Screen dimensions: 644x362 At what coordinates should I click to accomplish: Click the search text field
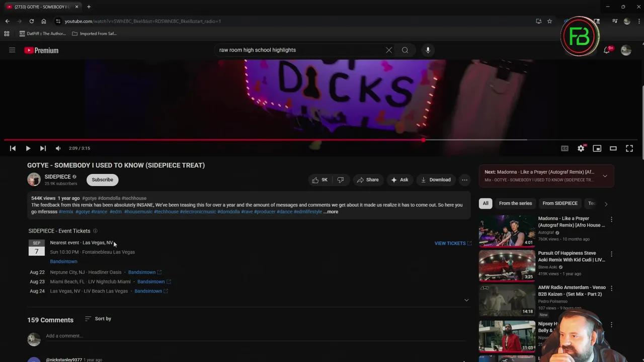click(299, 50)
